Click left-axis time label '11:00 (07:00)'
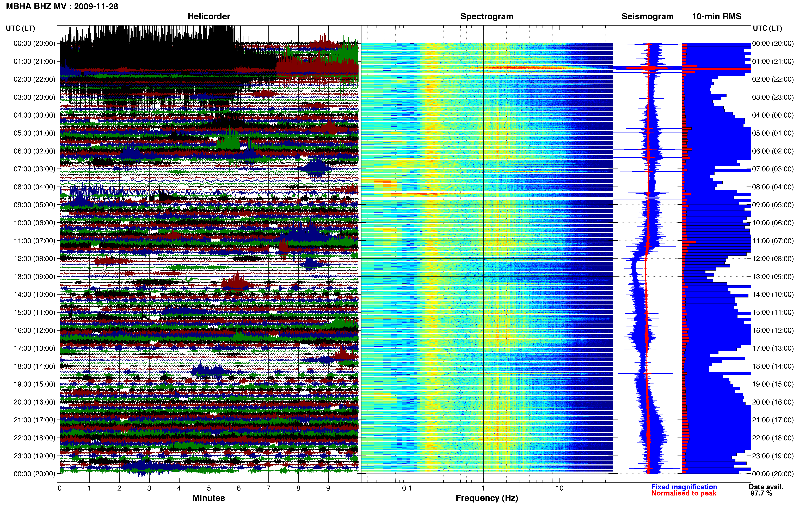 (34, 241)
